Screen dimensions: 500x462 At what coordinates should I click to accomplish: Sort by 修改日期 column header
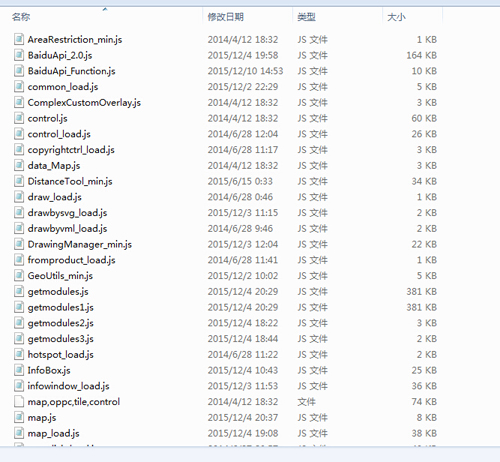226,17
